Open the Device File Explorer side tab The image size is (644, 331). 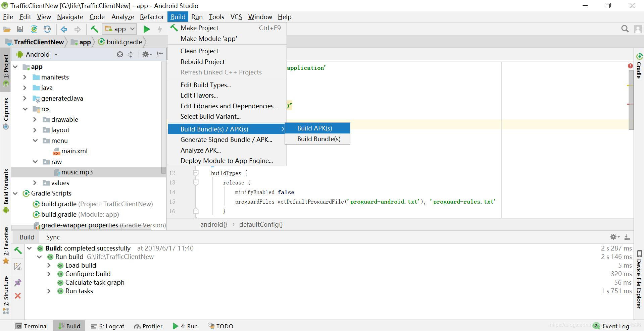(x=639, y=279)
